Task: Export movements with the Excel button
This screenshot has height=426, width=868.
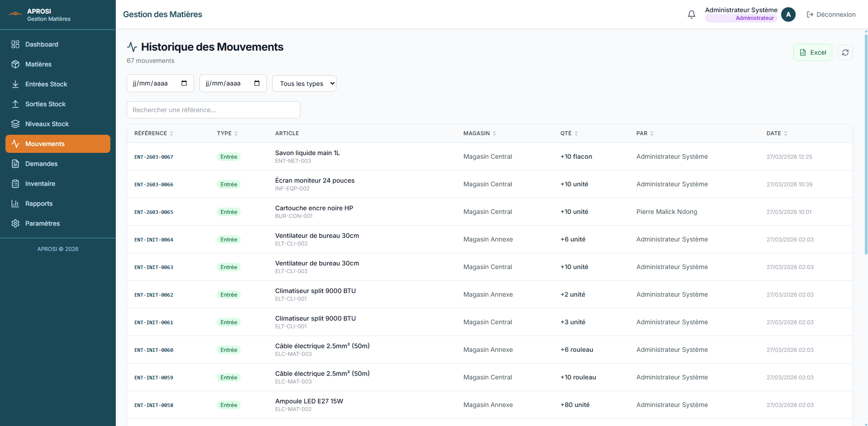Action: (813, 52)
